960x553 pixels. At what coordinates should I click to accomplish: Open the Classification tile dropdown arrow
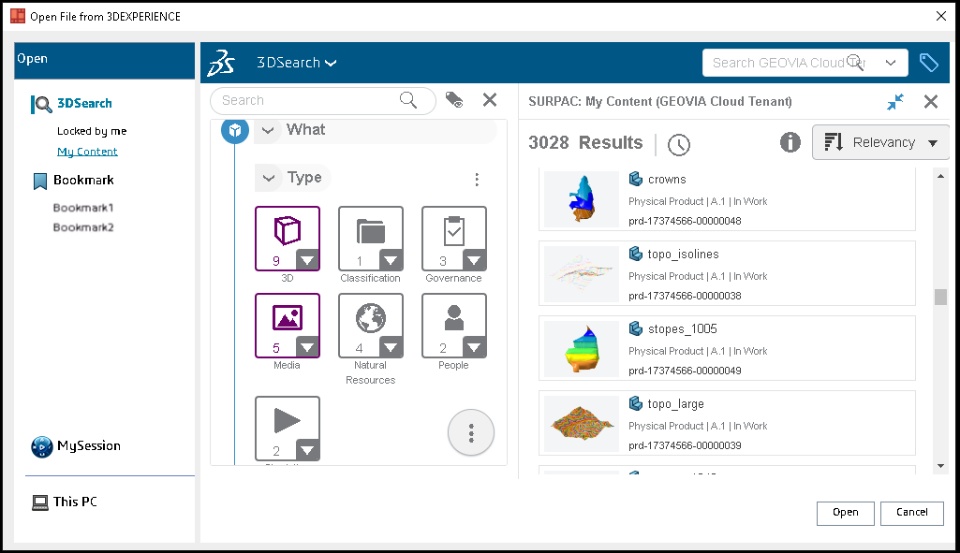391,260
